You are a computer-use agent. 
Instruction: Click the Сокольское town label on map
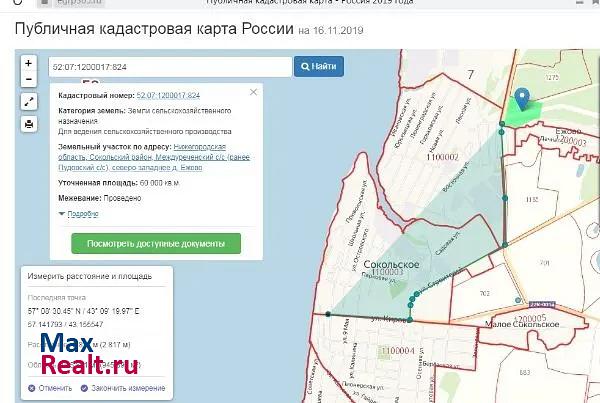click(357, 261)
